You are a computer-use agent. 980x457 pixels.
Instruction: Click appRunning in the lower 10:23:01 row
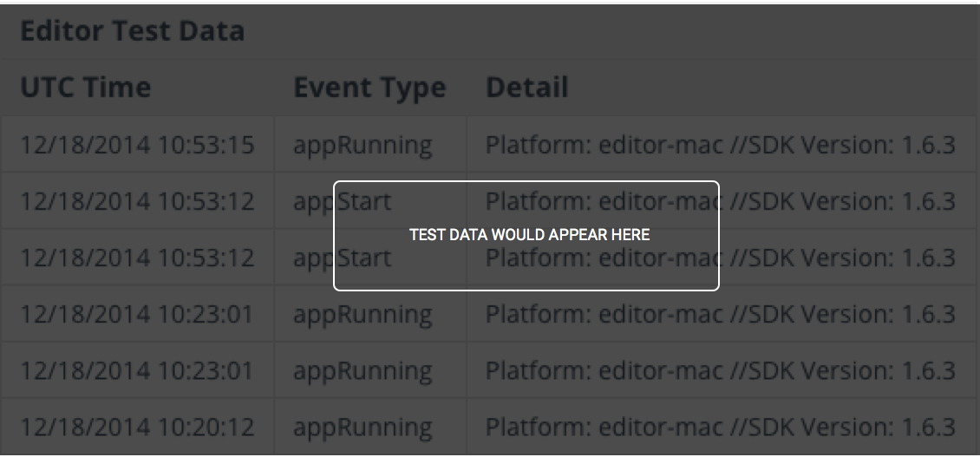[x=363, y=370]
